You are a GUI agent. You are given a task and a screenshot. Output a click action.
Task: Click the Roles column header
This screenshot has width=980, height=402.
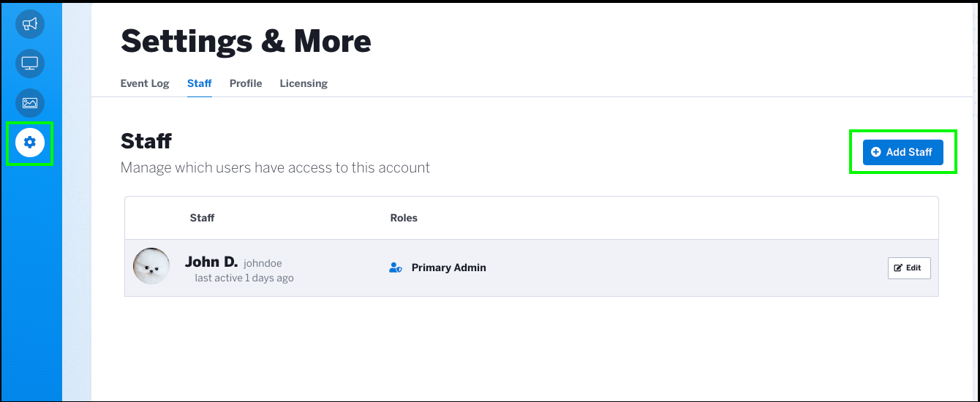(404, 218)
